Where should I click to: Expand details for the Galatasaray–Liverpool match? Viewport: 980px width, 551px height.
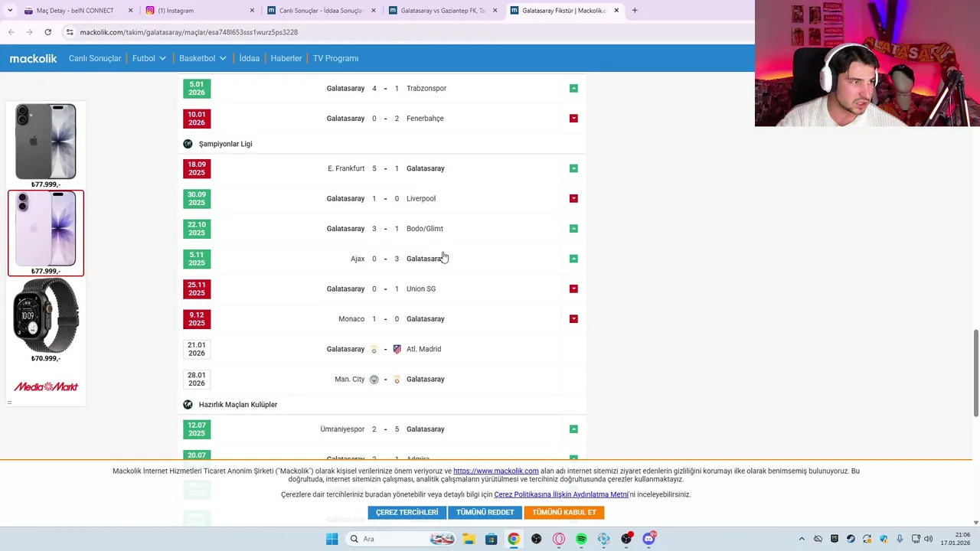[573, 198]
